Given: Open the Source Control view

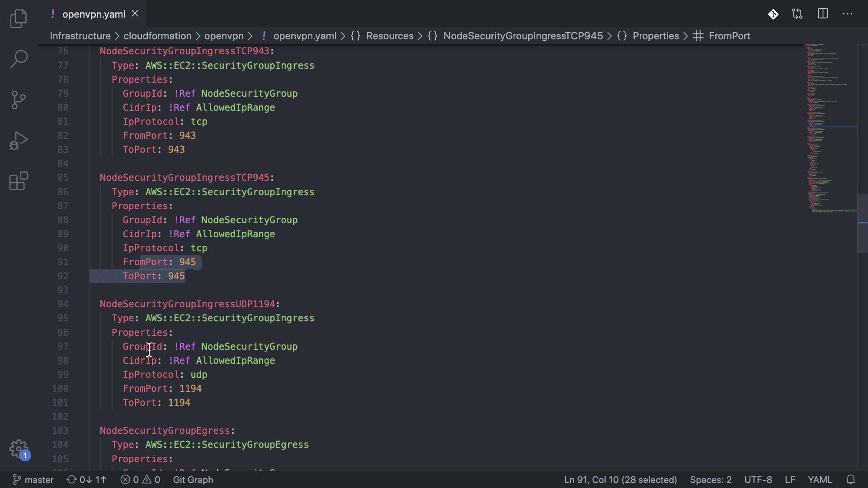Looking at the screenshot, I should pos(19,100).
